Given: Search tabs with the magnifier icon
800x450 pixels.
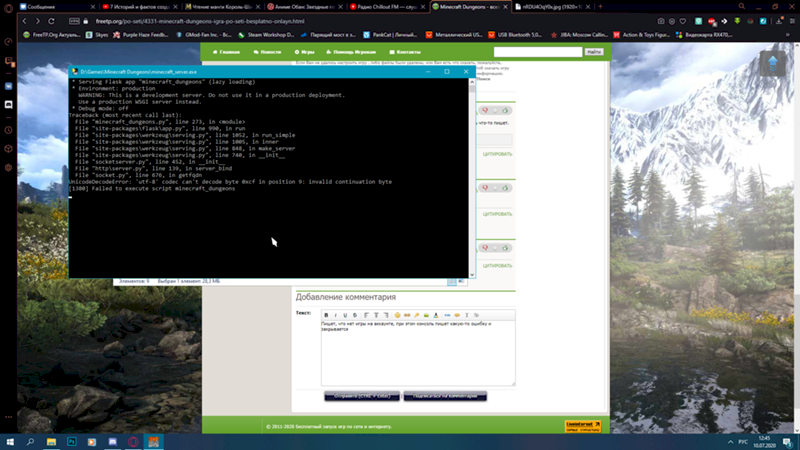Looking at the screenshot, I should click(742, 7).
